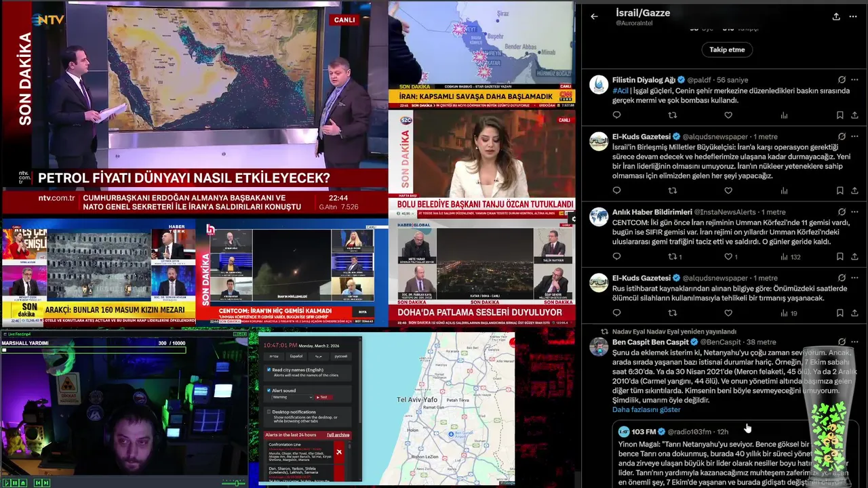Image resolution: width=868 pixels, height=488 pixels.
Task: View 132 views on the CENTCOM tweet
Action: click(x=790, y=257)
